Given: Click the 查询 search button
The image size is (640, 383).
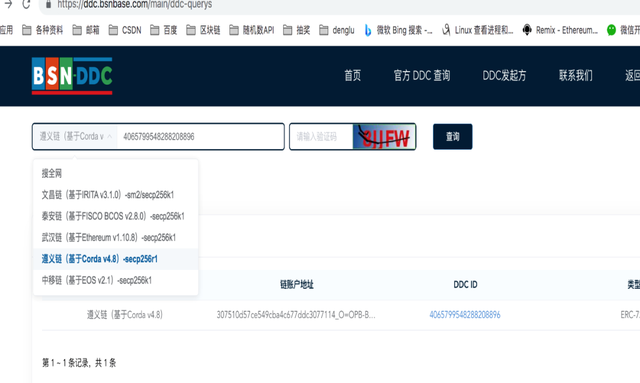Looking at the screenshot, I should (453, 136).
